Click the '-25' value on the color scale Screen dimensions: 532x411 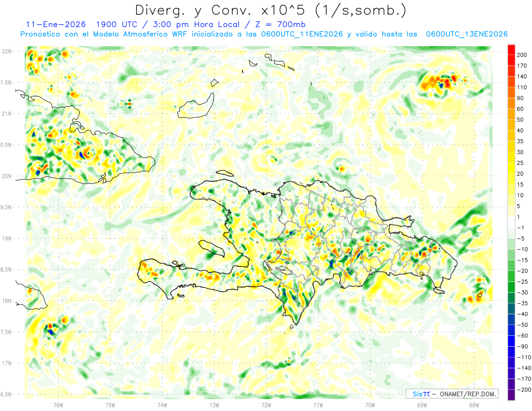coord(522,282)
